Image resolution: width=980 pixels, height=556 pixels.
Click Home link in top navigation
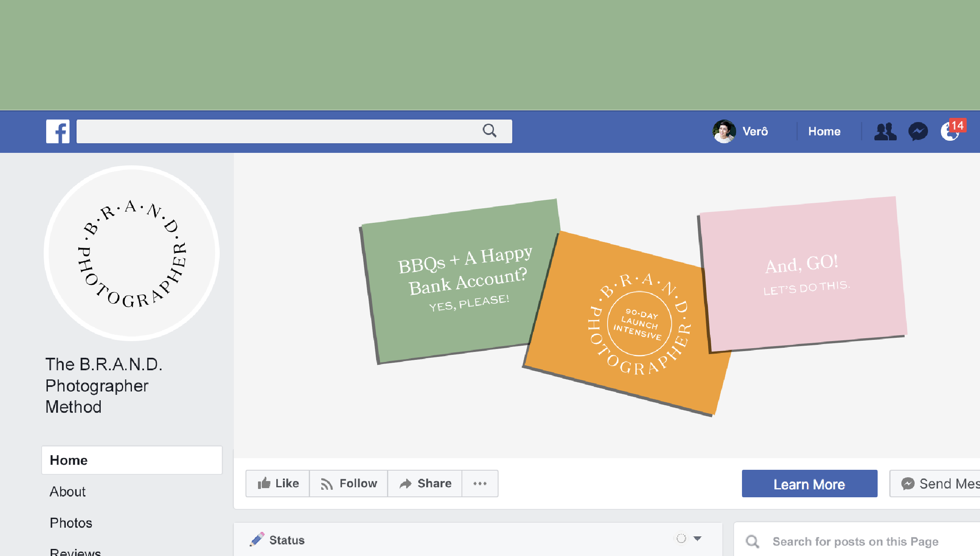tap(824, 132)
